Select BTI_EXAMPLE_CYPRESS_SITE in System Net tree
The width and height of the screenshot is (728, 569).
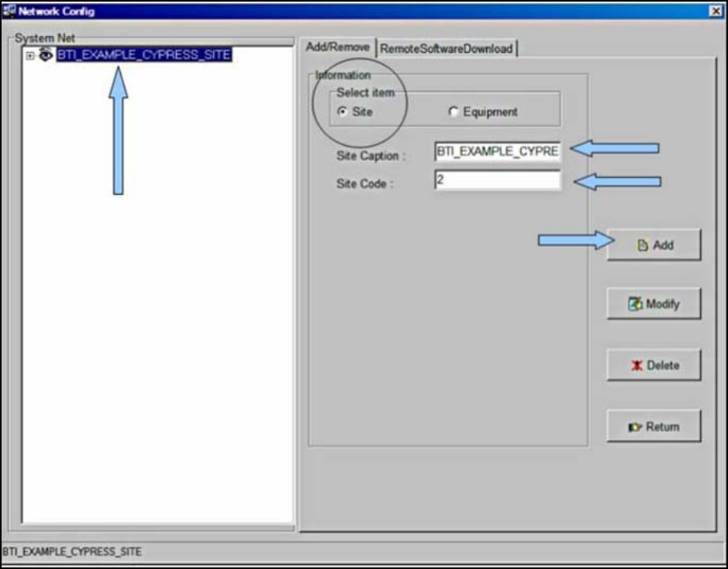pyautogui.click(x=144, y=54)
